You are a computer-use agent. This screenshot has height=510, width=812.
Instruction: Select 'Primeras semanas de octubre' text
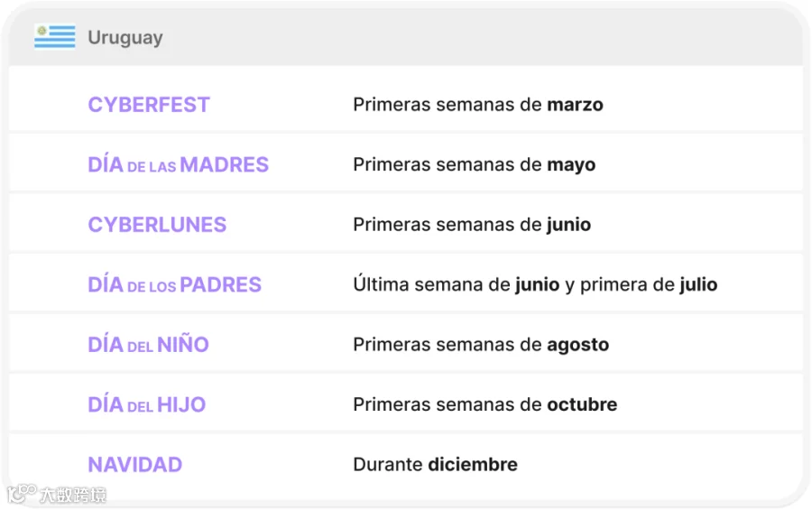(485, 404)
